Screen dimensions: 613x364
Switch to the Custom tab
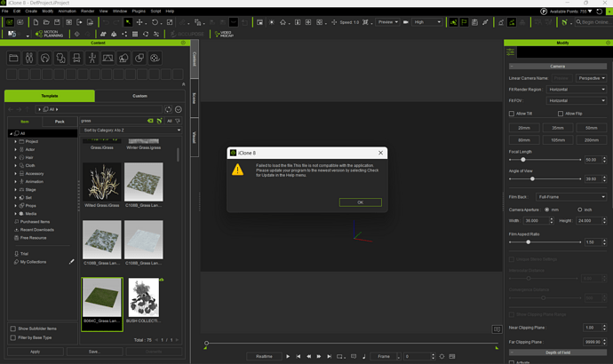(139, 96)
